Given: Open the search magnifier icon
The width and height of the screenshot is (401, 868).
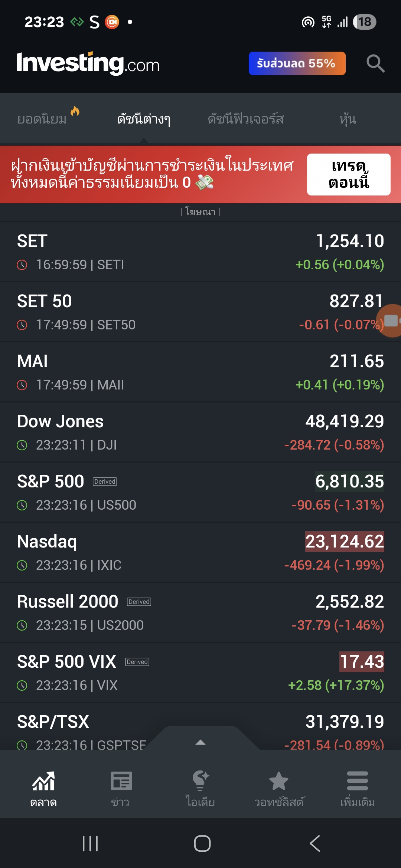Looking at the screenshot, I should [375, 63].
